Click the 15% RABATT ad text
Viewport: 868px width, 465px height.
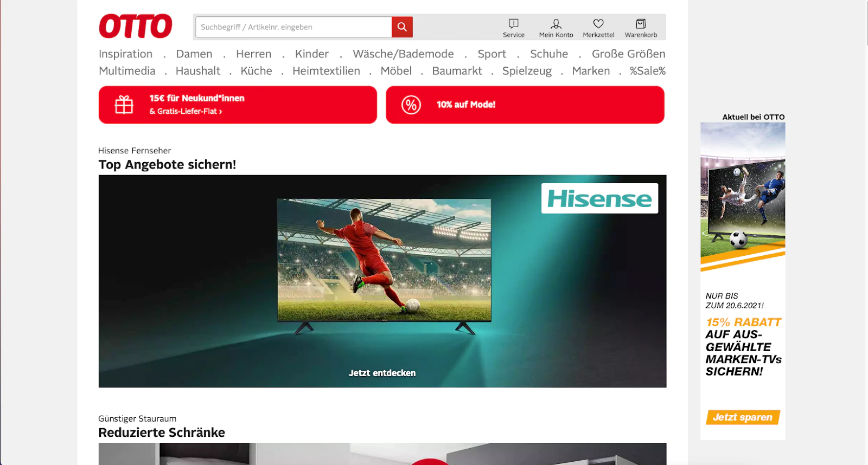coord(743,322)
